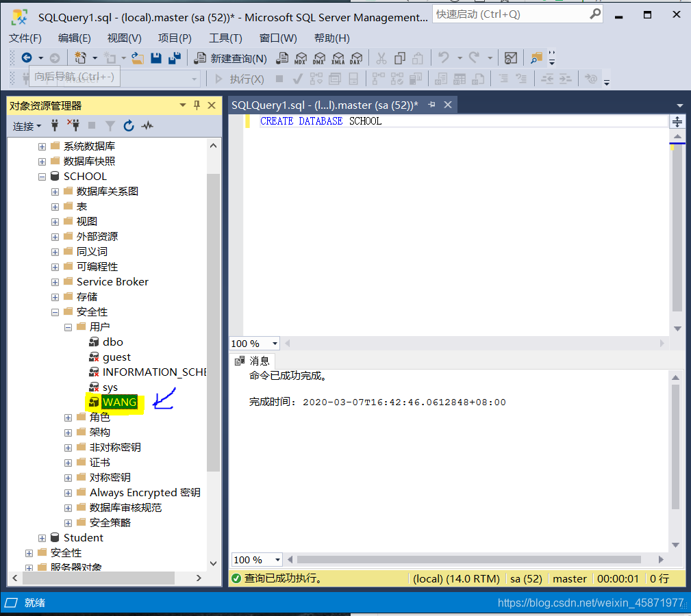Select the dbo user node
Screen dimensions: 691x616
113,342
